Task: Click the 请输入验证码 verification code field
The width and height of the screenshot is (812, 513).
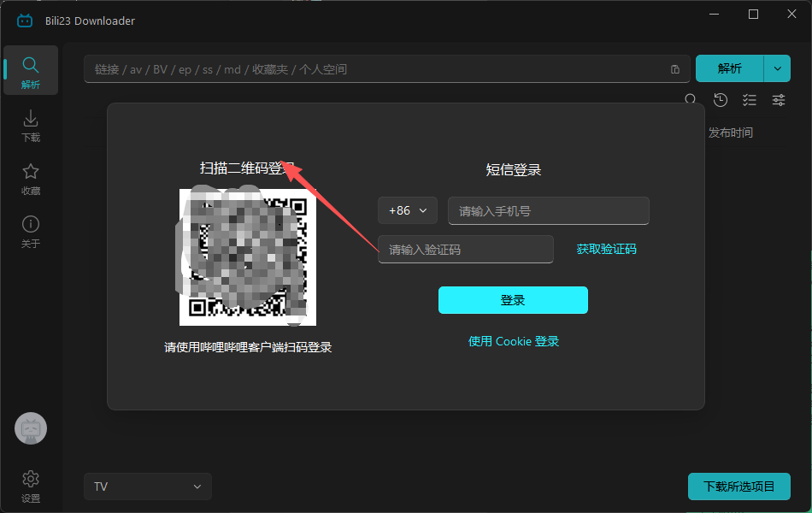Action: click(466, 250)
